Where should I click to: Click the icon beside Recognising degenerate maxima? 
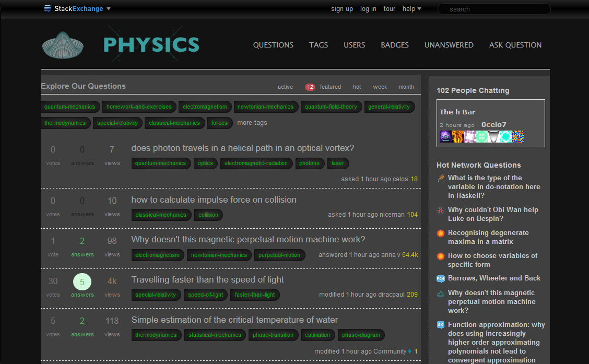coord(441,233)
